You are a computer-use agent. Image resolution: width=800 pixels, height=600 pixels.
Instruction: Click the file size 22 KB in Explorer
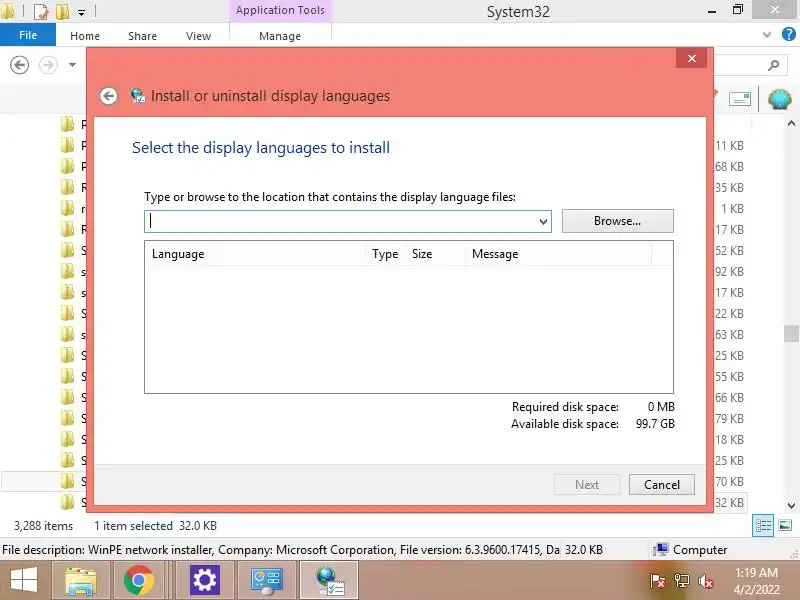[x=729, y=313]
